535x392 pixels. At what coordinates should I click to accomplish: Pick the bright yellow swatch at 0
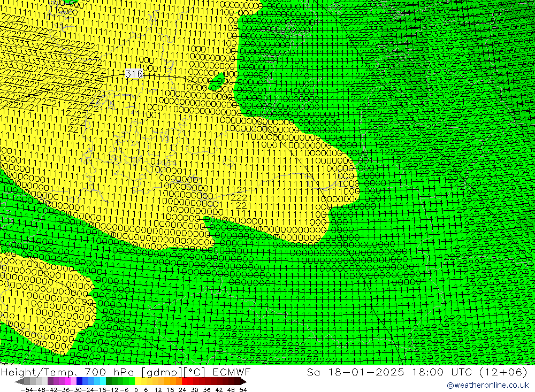click(x=138, y=381)
